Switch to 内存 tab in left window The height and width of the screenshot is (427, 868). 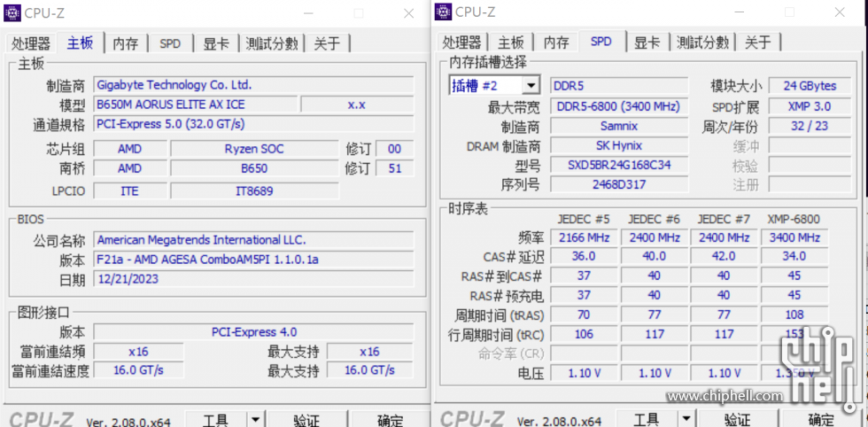(x=126, y=43)
